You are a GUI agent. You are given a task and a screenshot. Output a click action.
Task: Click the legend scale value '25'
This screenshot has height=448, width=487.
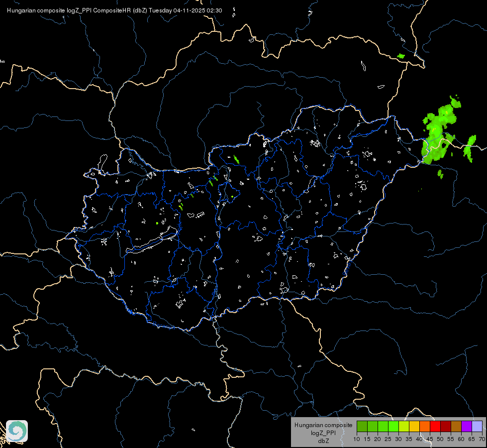click(x=388, y=439)
